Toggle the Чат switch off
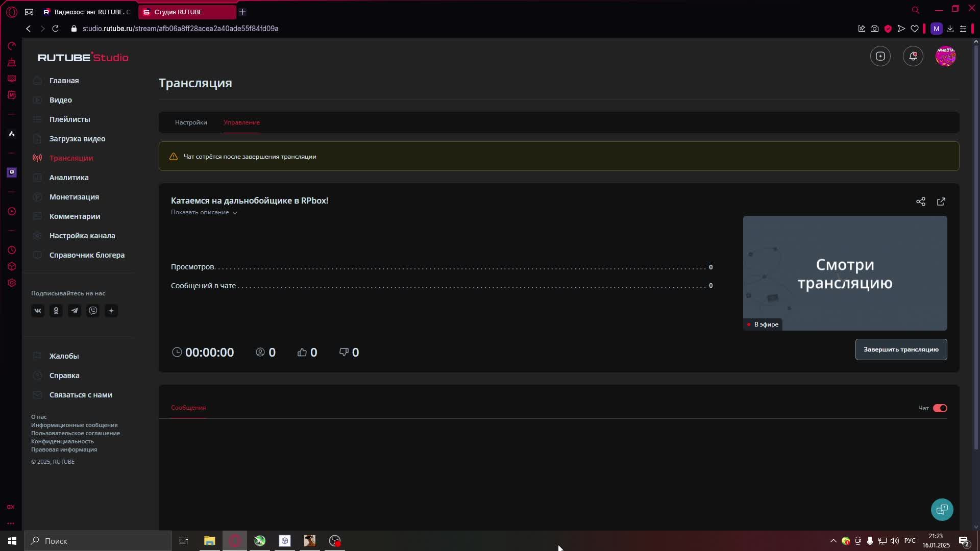This screenshot has width=980, height=551. [940, 408]
